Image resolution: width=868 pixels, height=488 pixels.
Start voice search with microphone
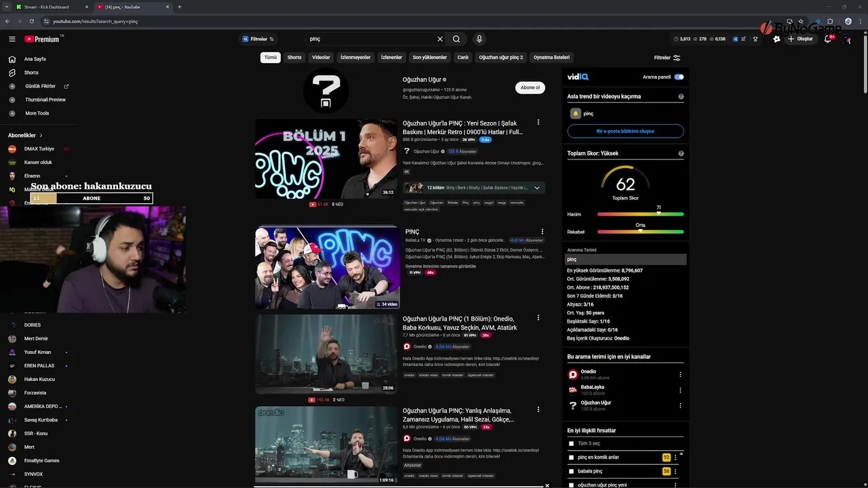coord(479,39)
